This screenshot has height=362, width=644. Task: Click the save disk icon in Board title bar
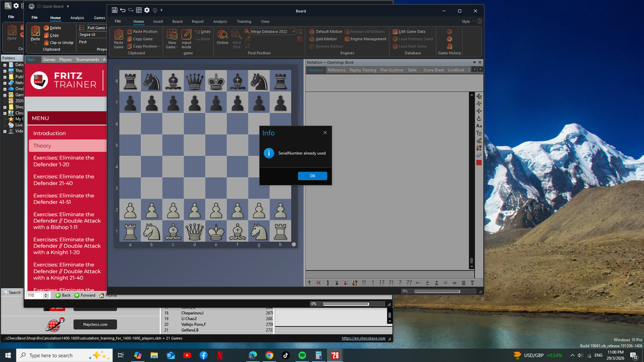(x=114, y=10)
